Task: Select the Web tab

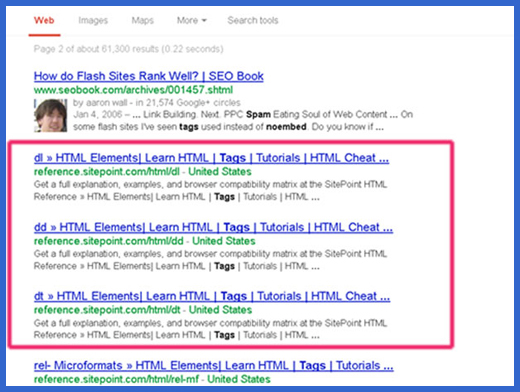Action: [x=44, y=21]
